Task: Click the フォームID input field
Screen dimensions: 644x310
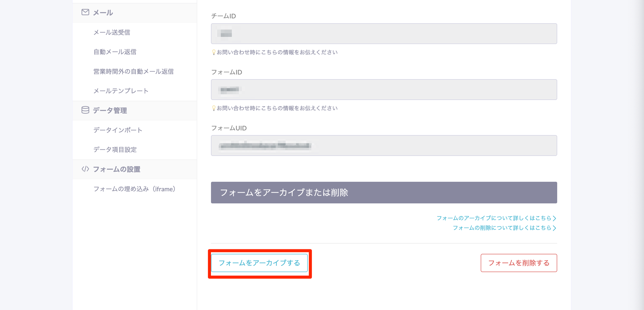Action: [384, 90]
